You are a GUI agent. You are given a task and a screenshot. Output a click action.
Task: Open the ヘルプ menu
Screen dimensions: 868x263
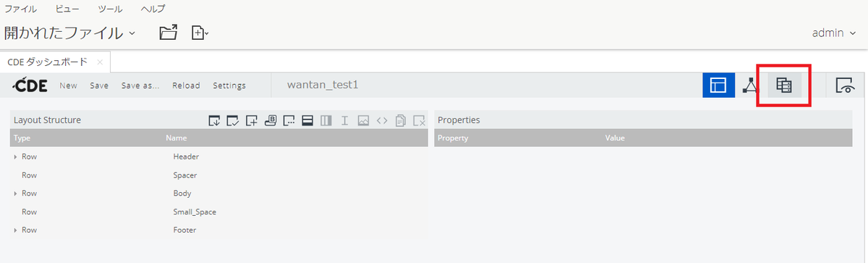[153, 9]
